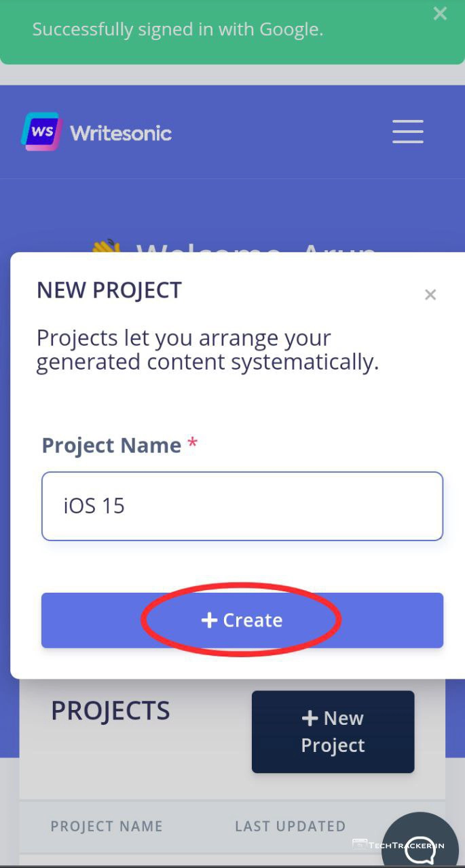The image size is (465, 868).
Task: Sort by Project Name column header
Action: [107, 826]
